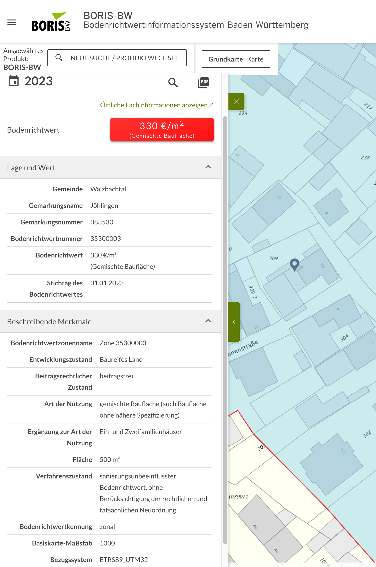
Task: Click the magnifier icon in the info panel
Action: [x=173, y=82]
